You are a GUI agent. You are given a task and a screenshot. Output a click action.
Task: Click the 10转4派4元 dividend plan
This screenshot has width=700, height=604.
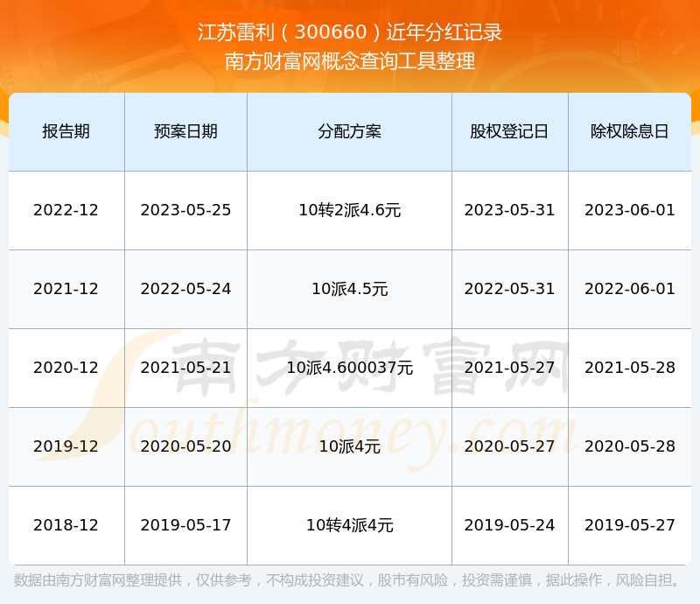(347, 525)
